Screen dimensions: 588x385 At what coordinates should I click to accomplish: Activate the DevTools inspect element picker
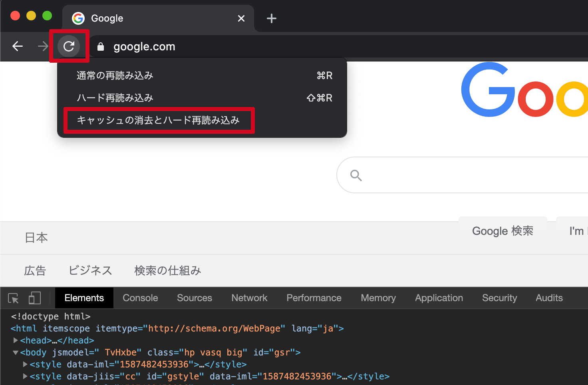pos(13,298)
